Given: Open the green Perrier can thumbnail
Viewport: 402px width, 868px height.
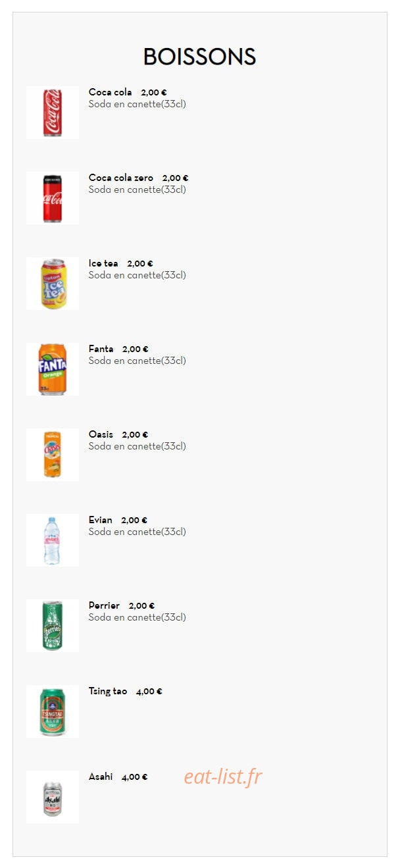Looking at the screenshot, I should pos(53,626).
